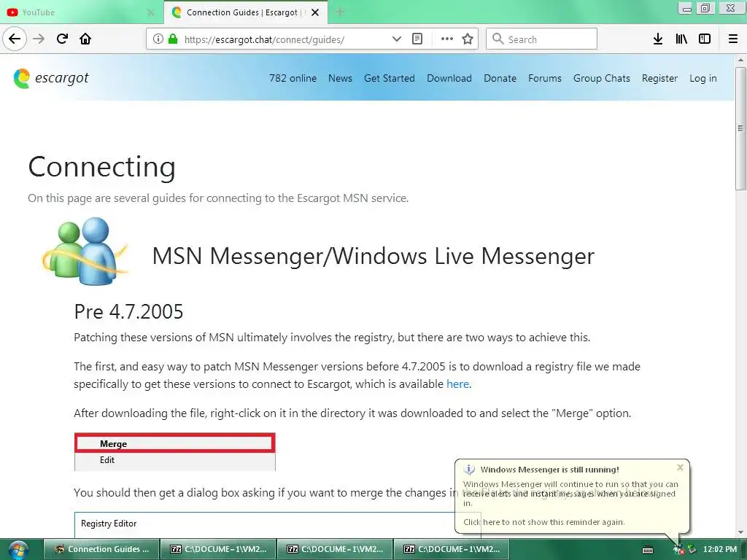Switch to the second 7-Zip taskbar window
Viewport: 747px width, 560px height.
coord(334,549)
